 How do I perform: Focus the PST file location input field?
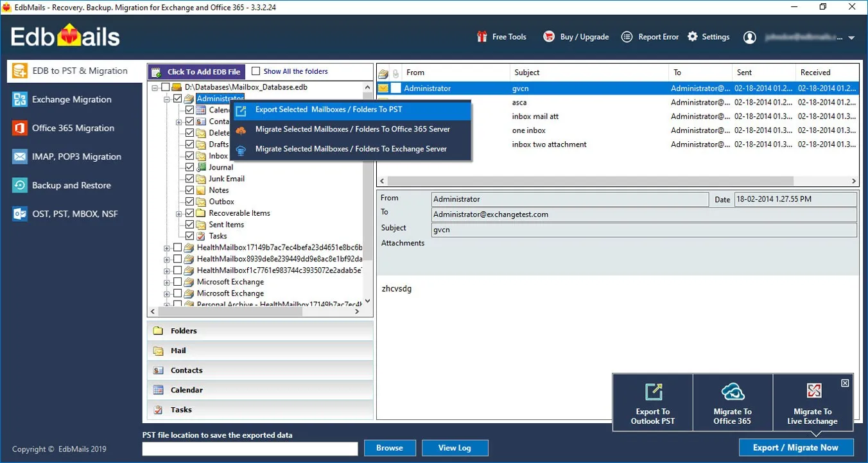click(250, 448)
